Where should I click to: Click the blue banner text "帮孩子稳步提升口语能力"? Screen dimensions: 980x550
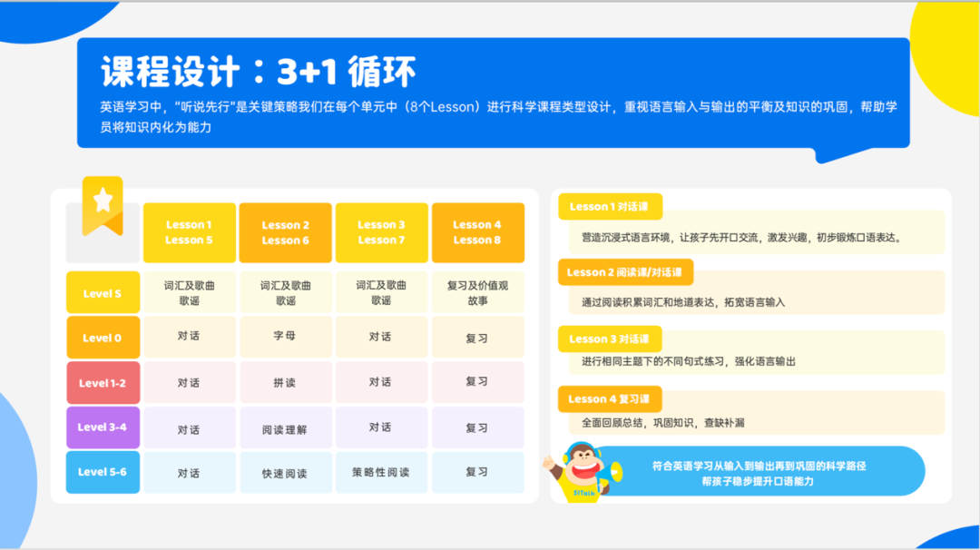click(x=758, y=481)
